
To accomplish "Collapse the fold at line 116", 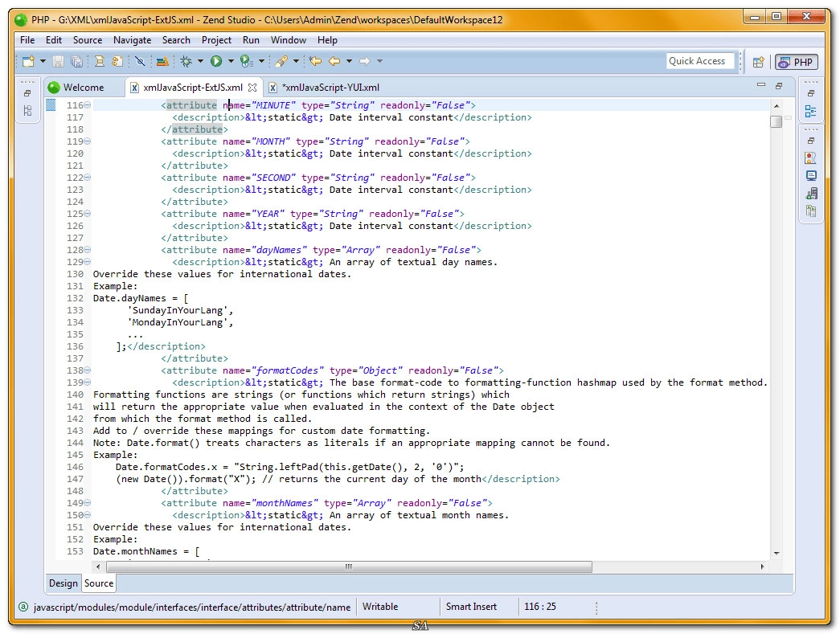I will click(88, 105).
